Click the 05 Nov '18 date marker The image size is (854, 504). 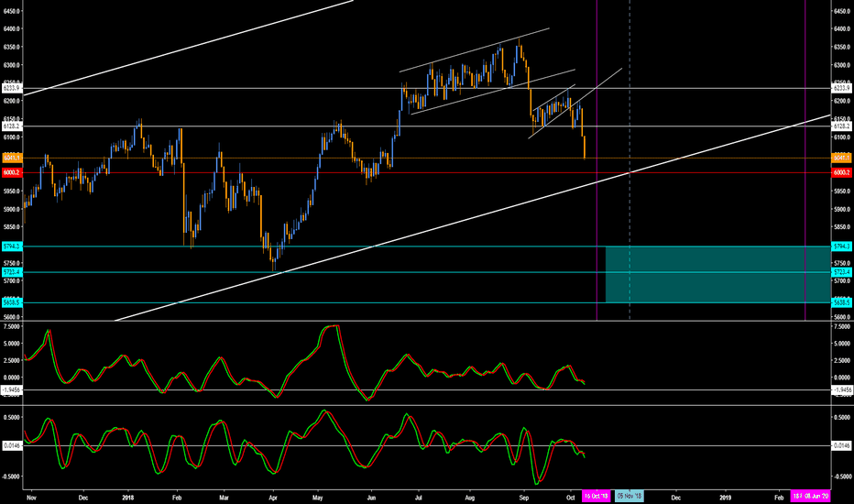pos(630,497)
